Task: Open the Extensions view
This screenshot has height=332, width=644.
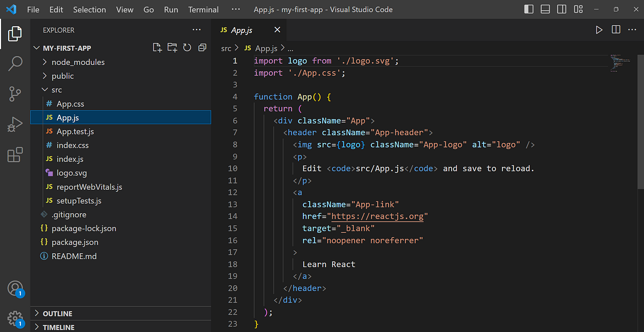Action: (15, 154)
